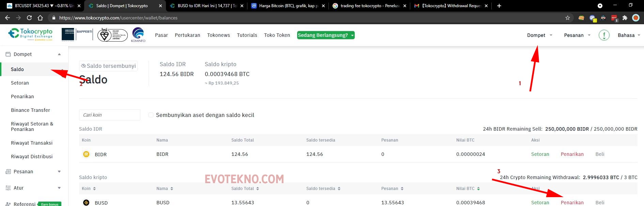Click Beli for the BUSD row
Image resolution: width=644 pixels, height=206 pixels.
(x=600, y=203)
